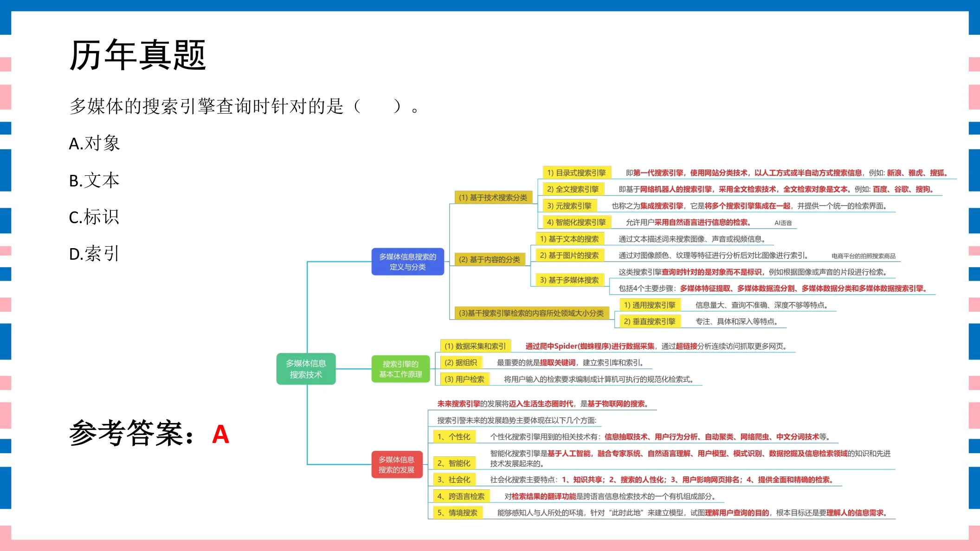Click the red text 未来搜索引擎
This screenshot has width=980, height=551.
tap(458, 404)
